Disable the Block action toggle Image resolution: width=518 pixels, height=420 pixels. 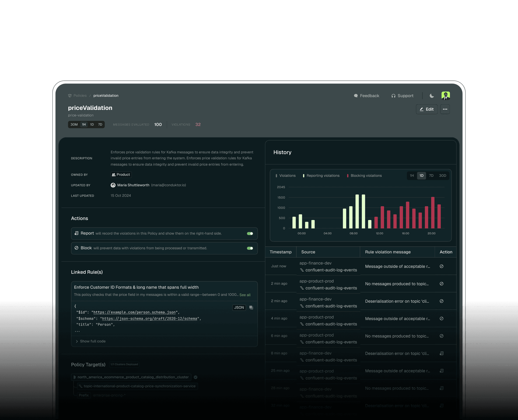250,248
